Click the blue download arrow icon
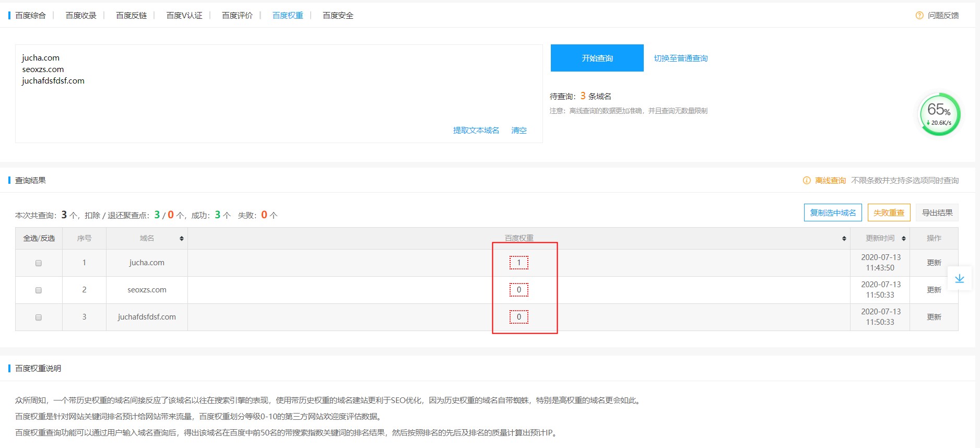Screen dimensions: 980x448 pyautogui.click(x=959, y=279)
